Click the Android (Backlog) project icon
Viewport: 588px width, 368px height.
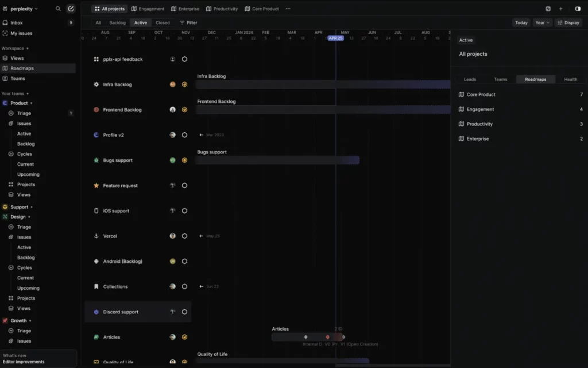tap(96, 262)
